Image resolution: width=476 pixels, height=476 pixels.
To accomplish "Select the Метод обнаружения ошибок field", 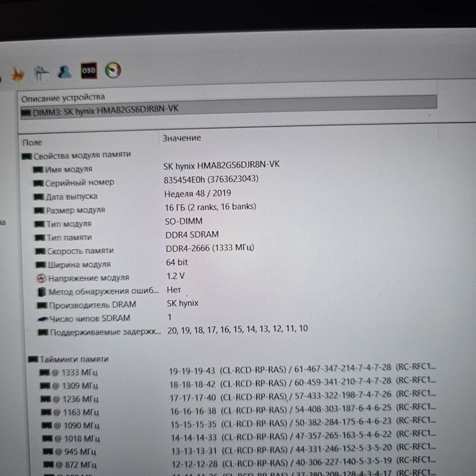I will click(x=98, y=292).
